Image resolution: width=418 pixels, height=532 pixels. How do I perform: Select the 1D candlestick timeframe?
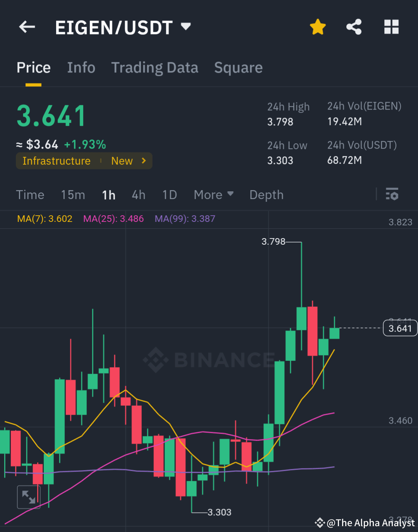[x=169, y=195]
